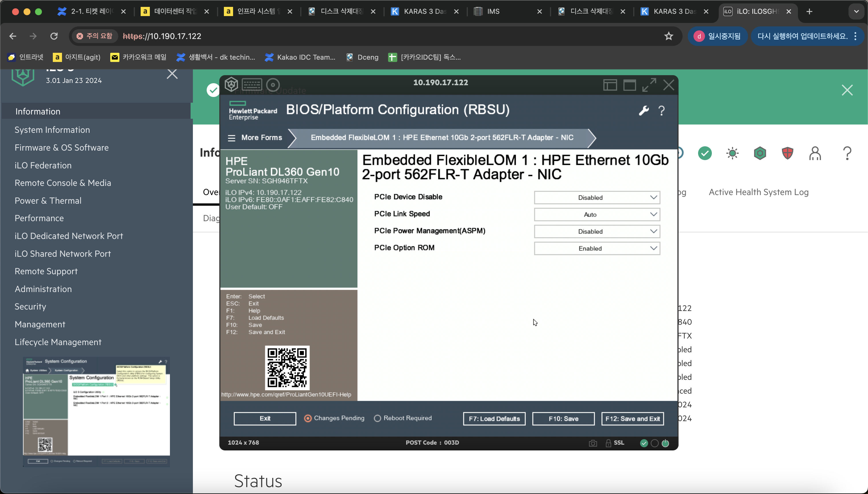Viewport: 868px width, 494px height.
Task: Click Exit button in RBSU
Action: coord(265,419)
